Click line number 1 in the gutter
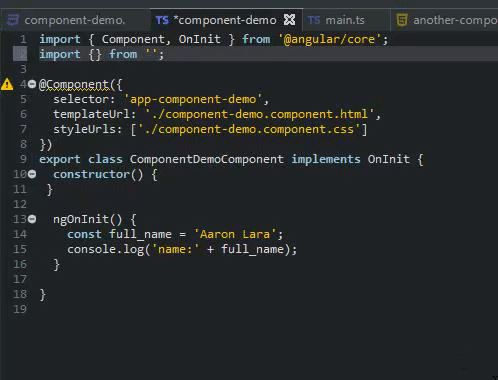Image resolution: width=498 pixels, height=380 pixels. click(x=23, y=39)
